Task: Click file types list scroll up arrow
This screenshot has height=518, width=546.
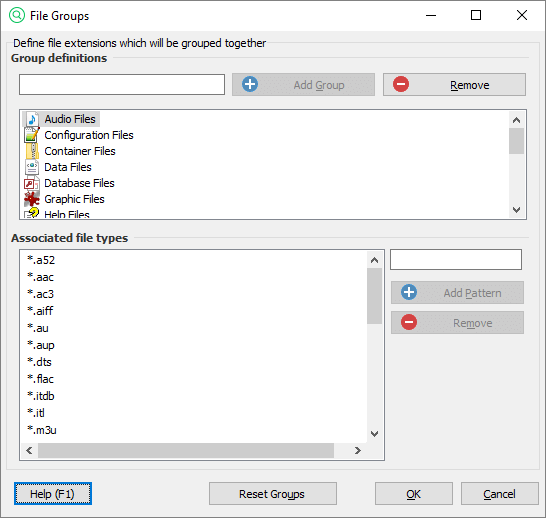Action: coord(374,260)
